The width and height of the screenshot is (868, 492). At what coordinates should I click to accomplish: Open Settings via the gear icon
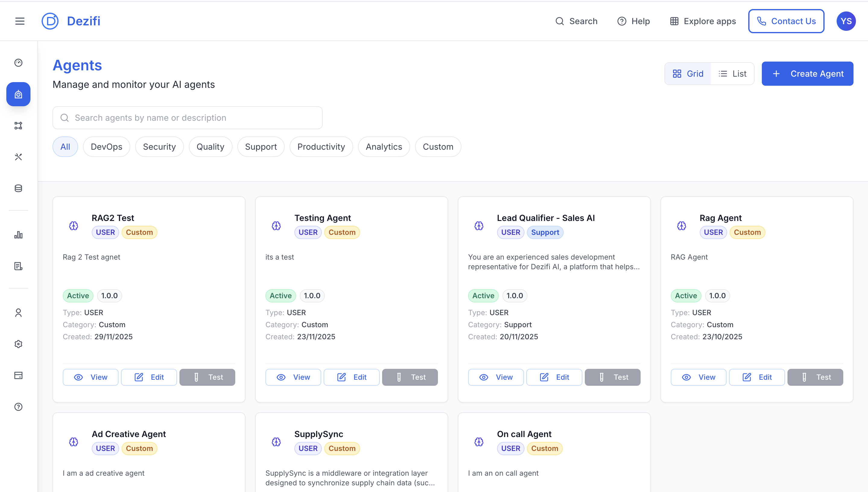pos(18,344)
